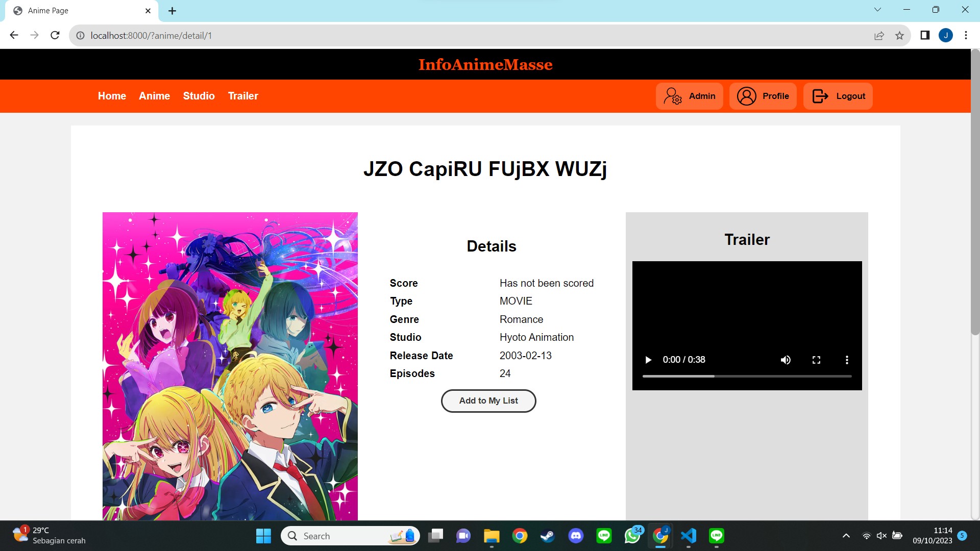Click the anime poster image

[230, 366]
